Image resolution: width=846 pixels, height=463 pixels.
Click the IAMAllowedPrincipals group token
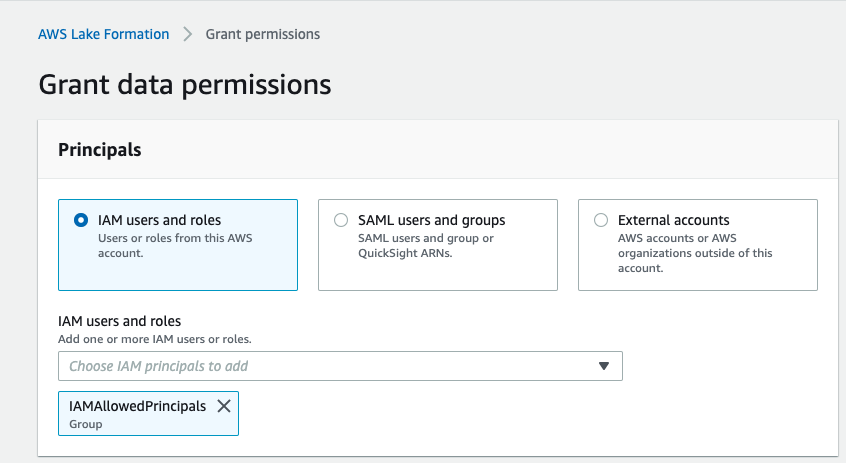click(148, 413)
